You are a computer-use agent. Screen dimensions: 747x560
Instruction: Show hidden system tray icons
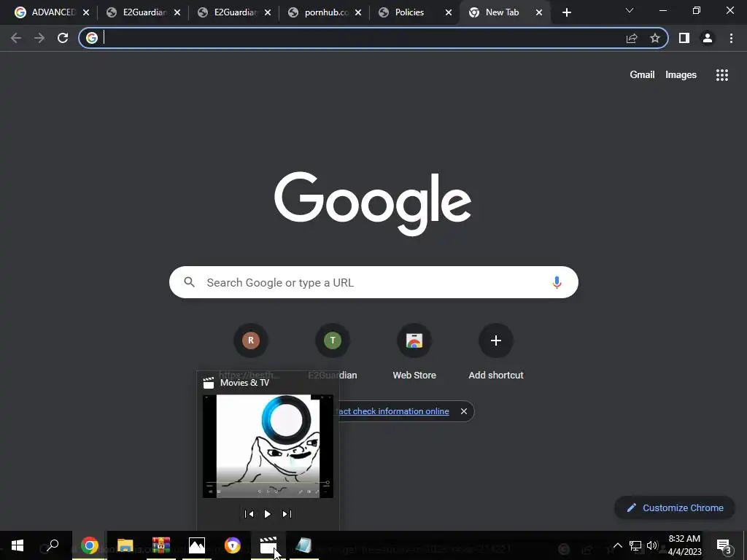click(x=617, y=545)
